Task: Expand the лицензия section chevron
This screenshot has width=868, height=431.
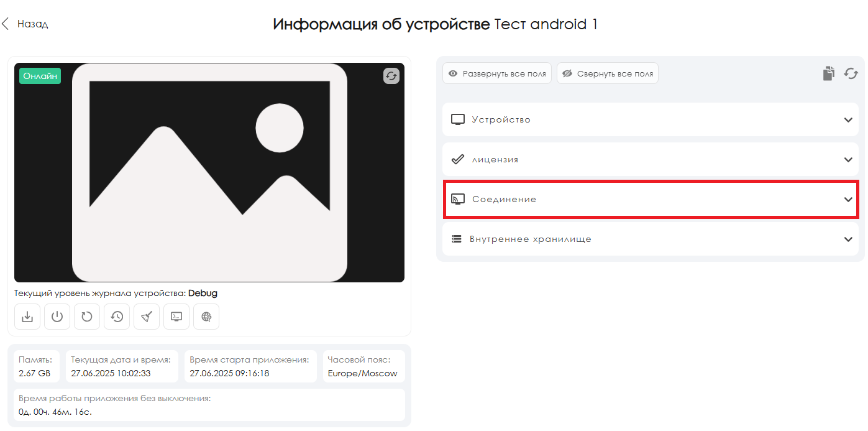Action: pyautogui.click(x=848, y=159)
